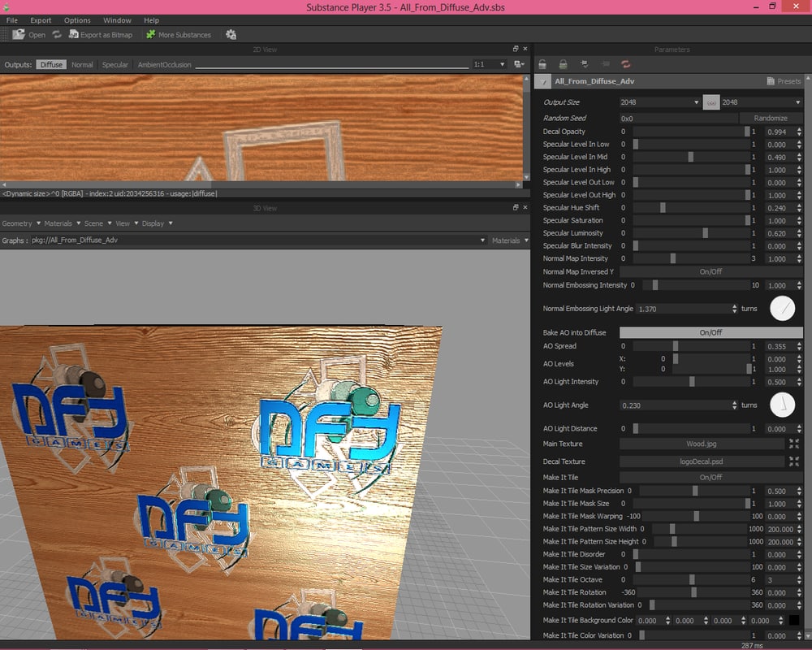Select the Open substance icon
The height and width of the screenshot is (650, 812).
coord(19,34)
